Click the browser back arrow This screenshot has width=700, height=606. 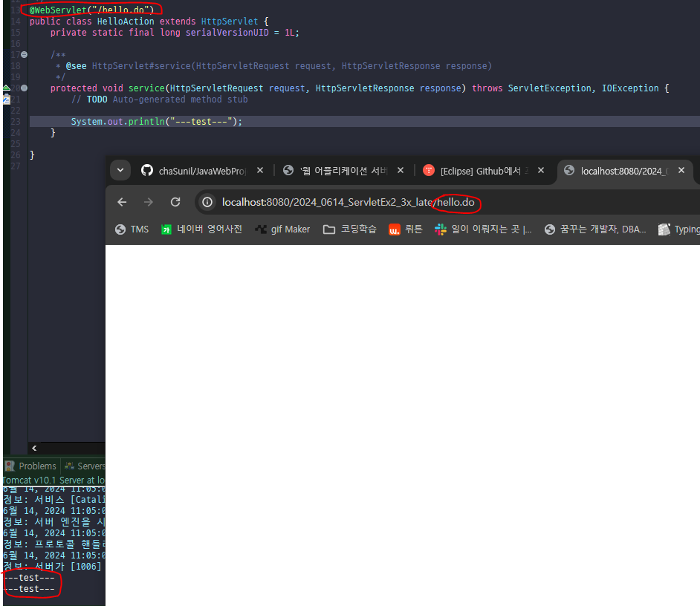tap(122, 203)
